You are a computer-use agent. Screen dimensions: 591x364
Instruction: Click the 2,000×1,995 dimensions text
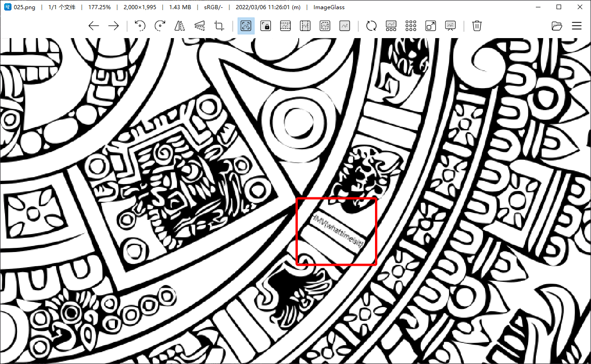coord(140,7)
